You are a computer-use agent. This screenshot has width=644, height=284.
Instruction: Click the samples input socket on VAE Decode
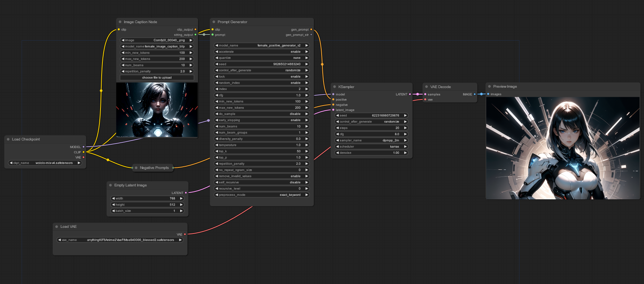coord(425,94)
